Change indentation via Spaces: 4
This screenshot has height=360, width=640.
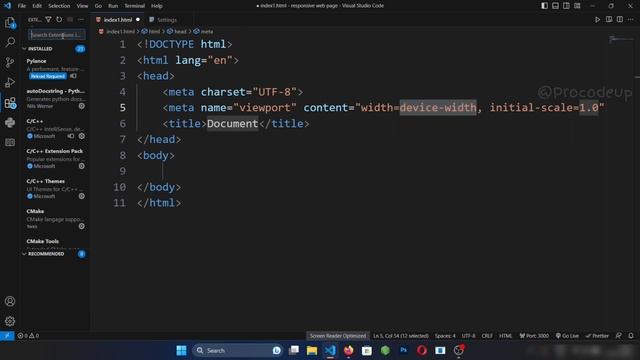pos(445,336)
